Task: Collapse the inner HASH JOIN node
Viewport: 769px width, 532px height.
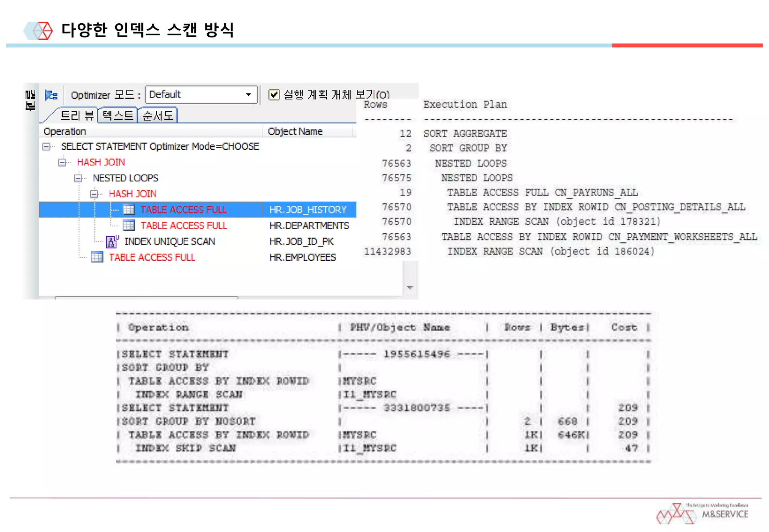Action: (94, 194)
